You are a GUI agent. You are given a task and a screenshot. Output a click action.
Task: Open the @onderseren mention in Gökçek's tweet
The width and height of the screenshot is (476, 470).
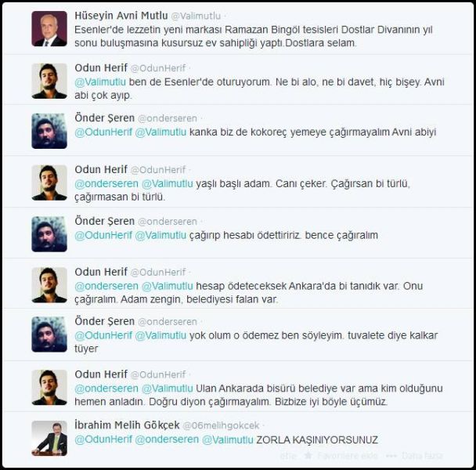tap(167, 439)
